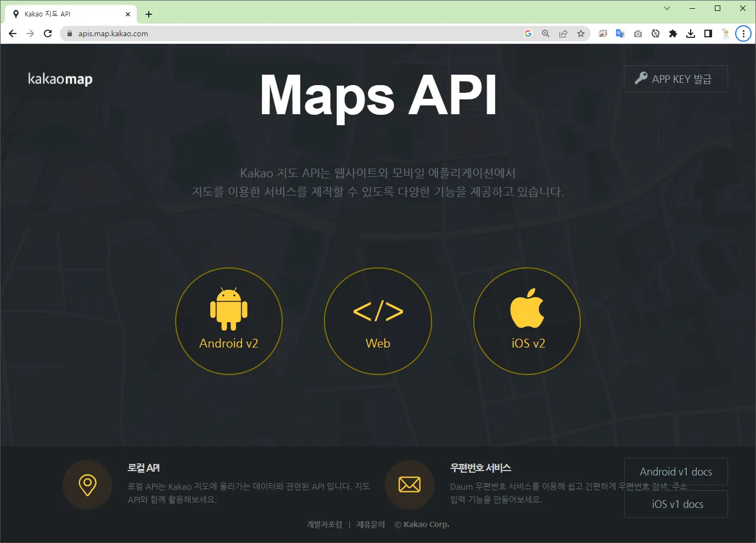
Task: Open the 로컬 API heading link
Action: coord(144,468)
